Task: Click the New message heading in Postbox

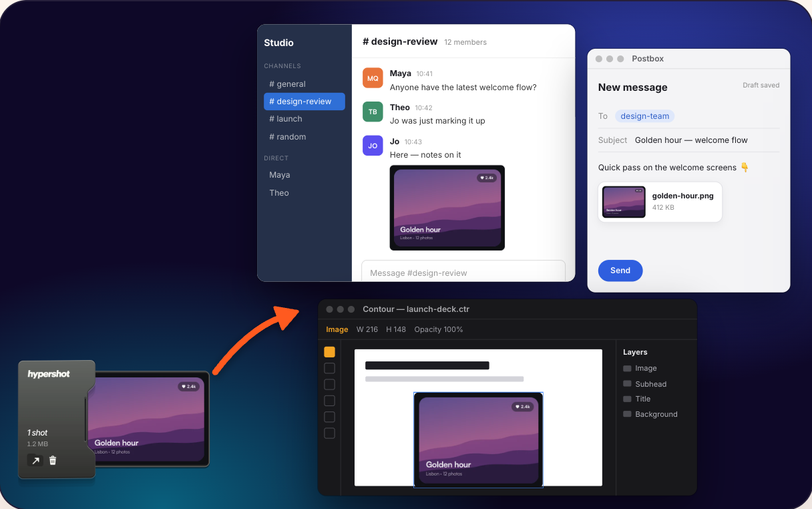Action: 632,88
